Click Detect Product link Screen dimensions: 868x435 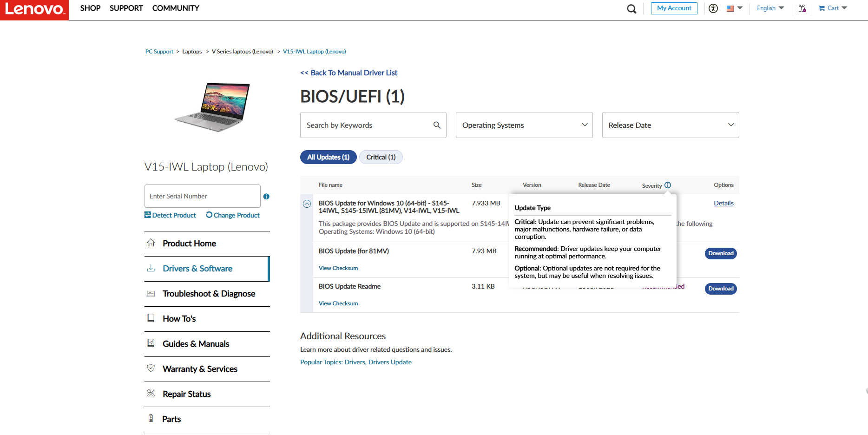click(170, 215)
